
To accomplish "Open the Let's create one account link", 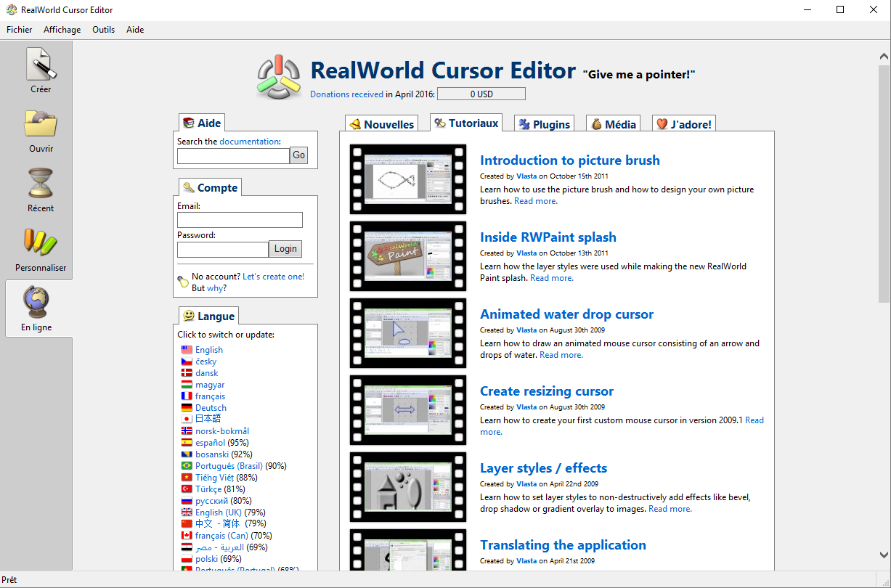I will [273, 276].
